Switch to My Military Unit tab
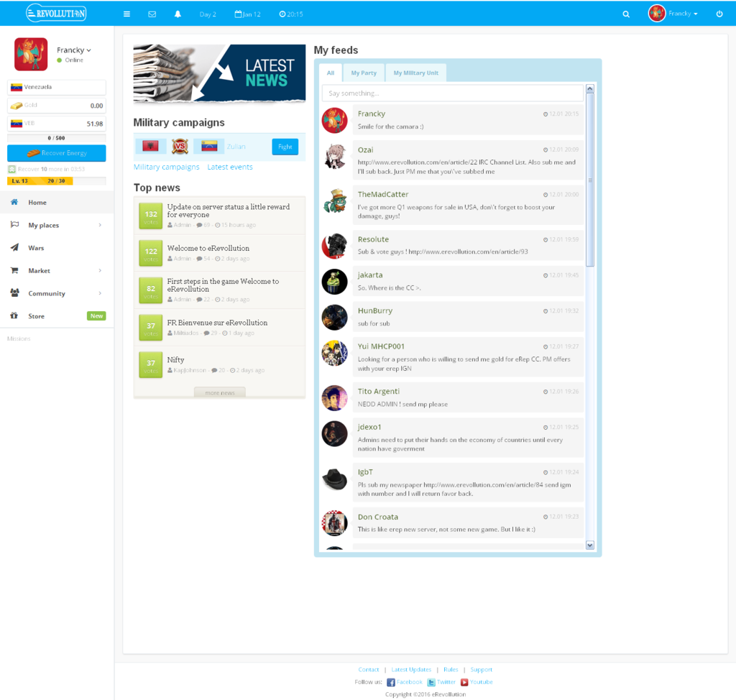Screen dimensions: 736x700 coord(415,73)
